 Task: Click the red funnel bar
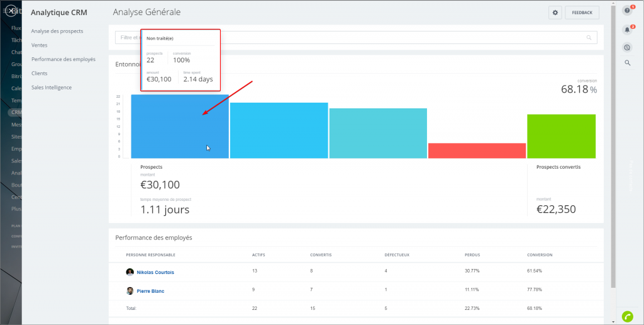(x=477, y=151)
